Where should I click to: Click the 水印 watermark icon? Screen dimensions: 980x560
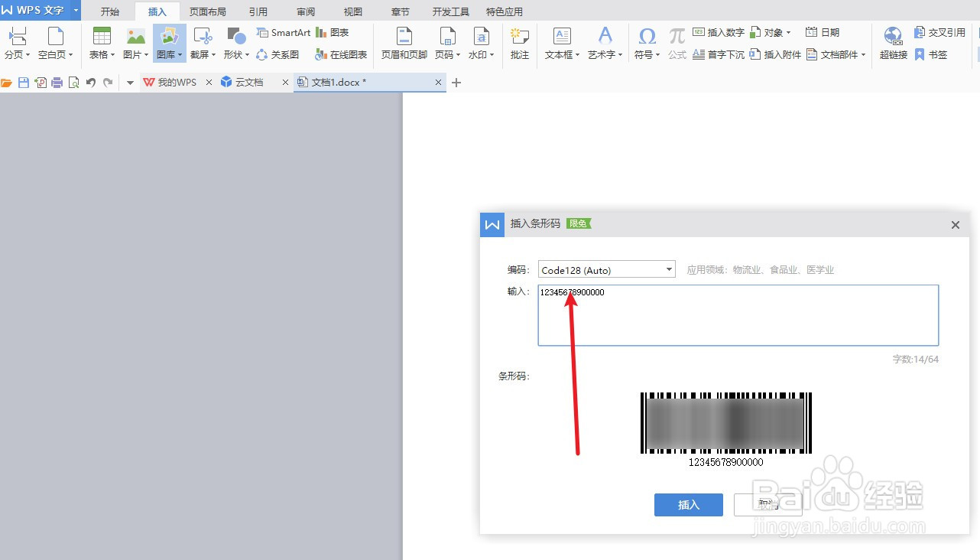click(x=480, y=36)
